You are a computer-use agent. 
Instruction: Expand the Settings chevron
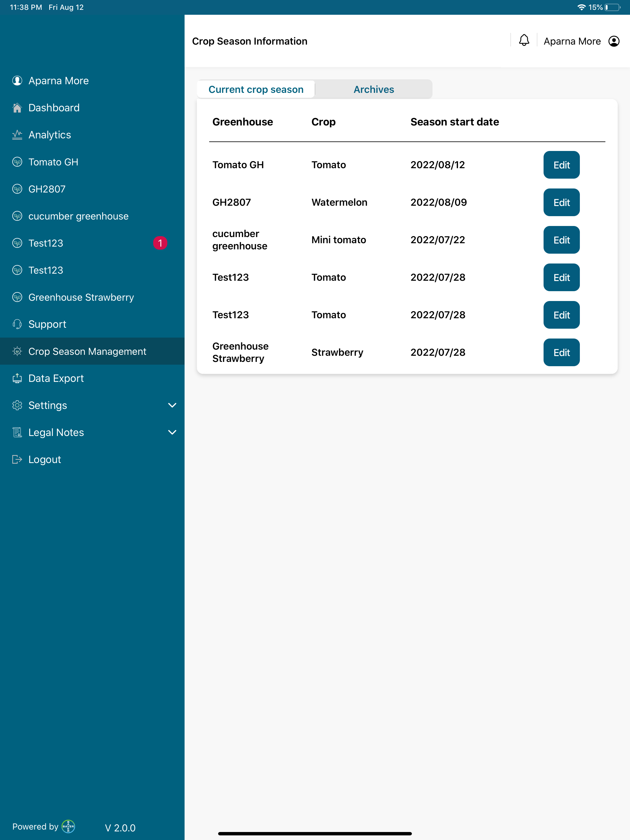(x=172, y=405)
